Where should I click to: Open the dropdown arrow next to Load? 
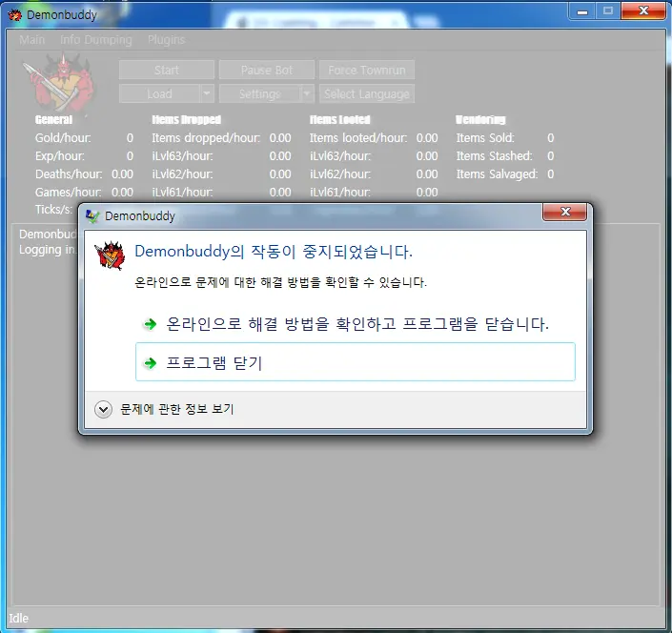pos(207,93)
